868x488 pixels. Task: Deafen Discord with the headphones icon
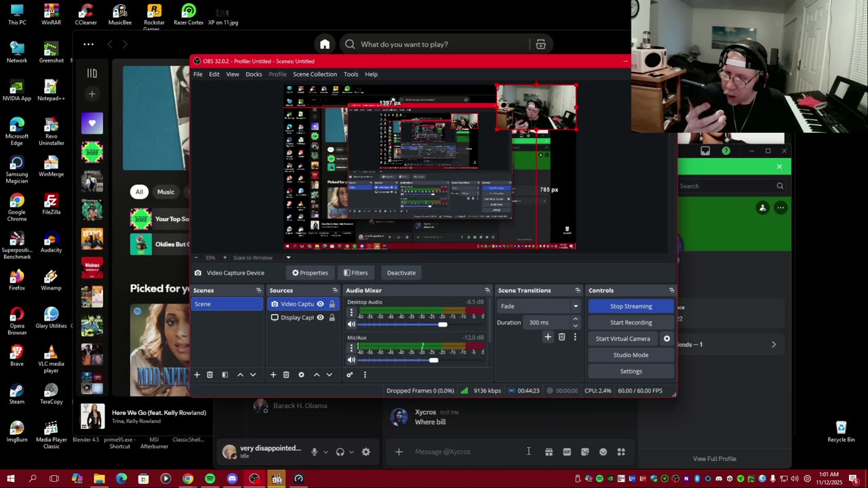coord(340,452)
